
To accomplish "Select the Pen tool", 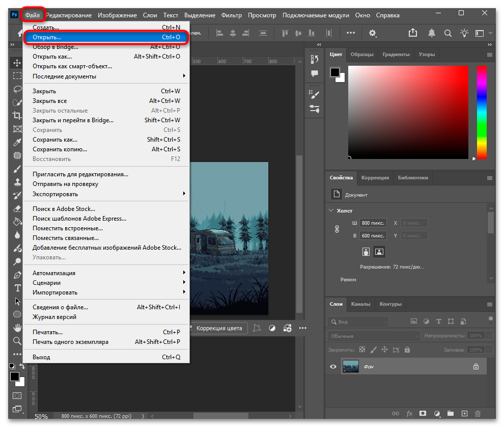I will click(17, 275).
